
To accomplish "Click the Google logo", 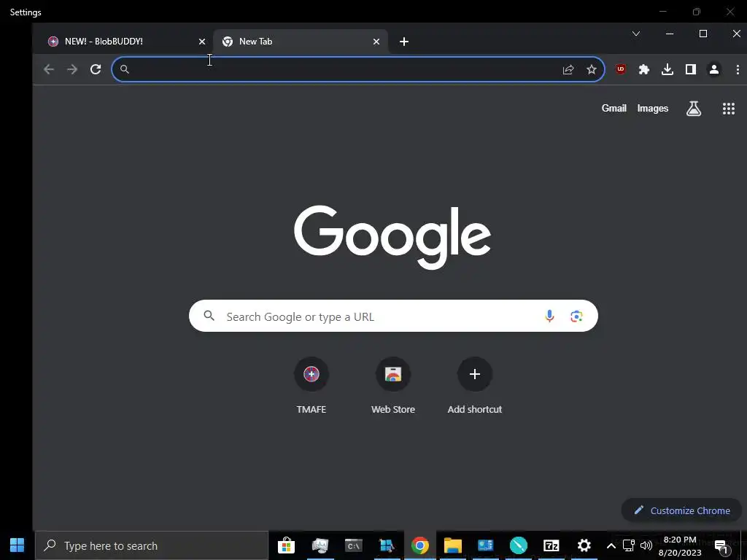I will 392,238.
